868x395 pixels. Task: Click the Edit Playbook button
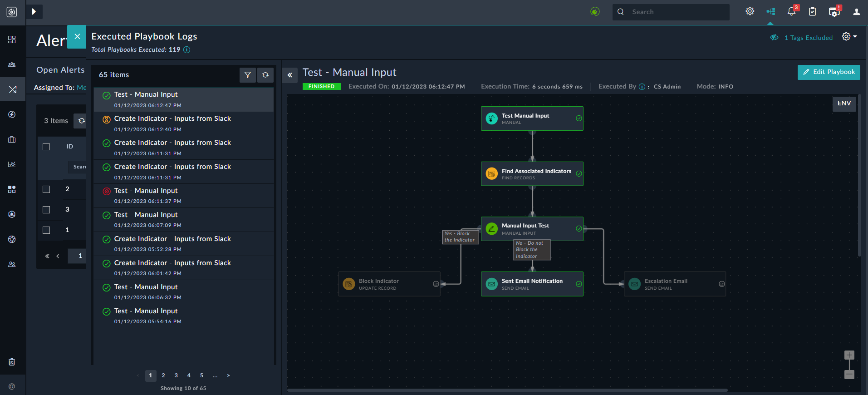tap(829, 72)
